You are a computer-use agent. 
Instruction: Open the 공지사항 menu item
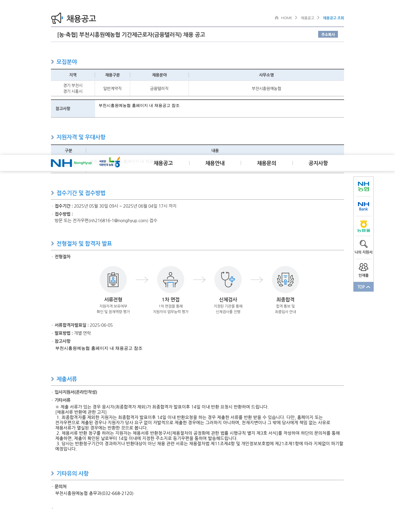pos(318,163)
